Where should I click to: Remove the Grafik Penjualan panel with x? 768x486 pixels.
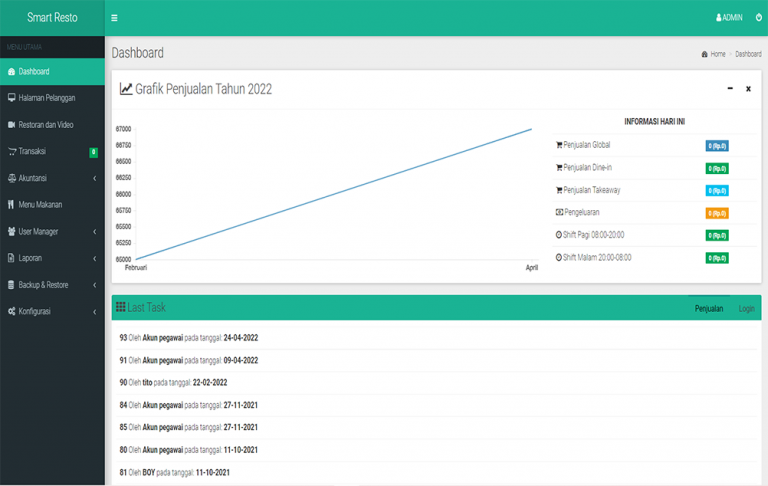[x=748, y=89]
